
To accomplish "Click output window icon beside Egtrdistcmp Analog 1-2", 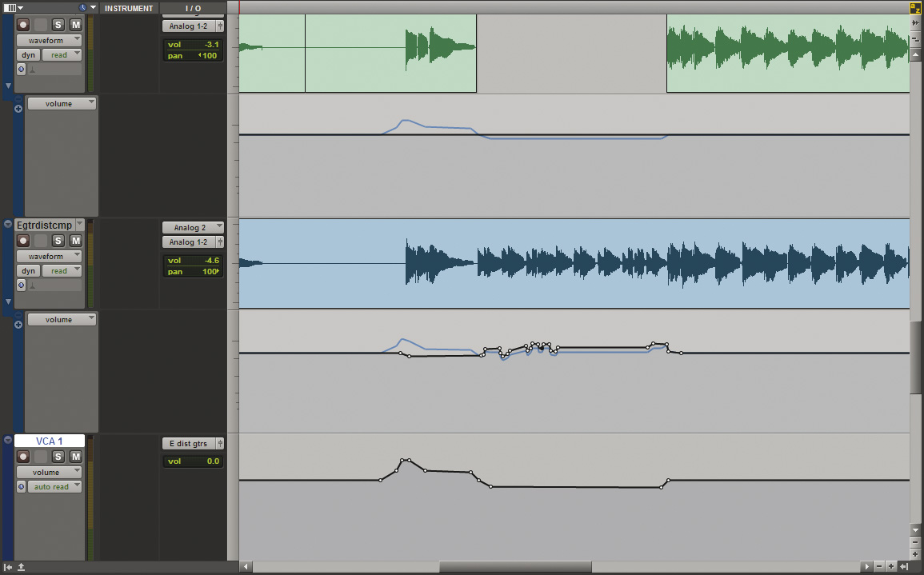I will (220, 242).
